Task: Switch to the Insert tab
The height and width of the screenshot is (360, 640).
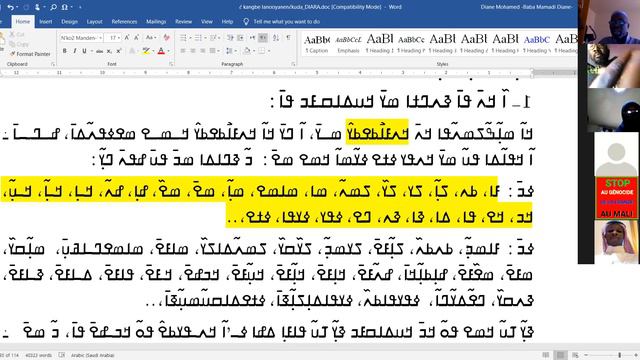Action: click(46, 22)
